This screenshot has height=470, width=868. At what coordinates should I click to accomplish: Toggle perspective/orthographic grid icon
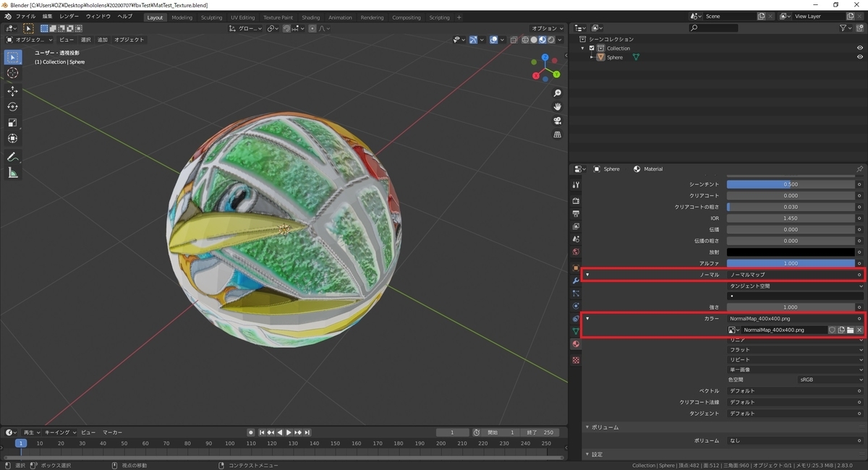(558, 134)
